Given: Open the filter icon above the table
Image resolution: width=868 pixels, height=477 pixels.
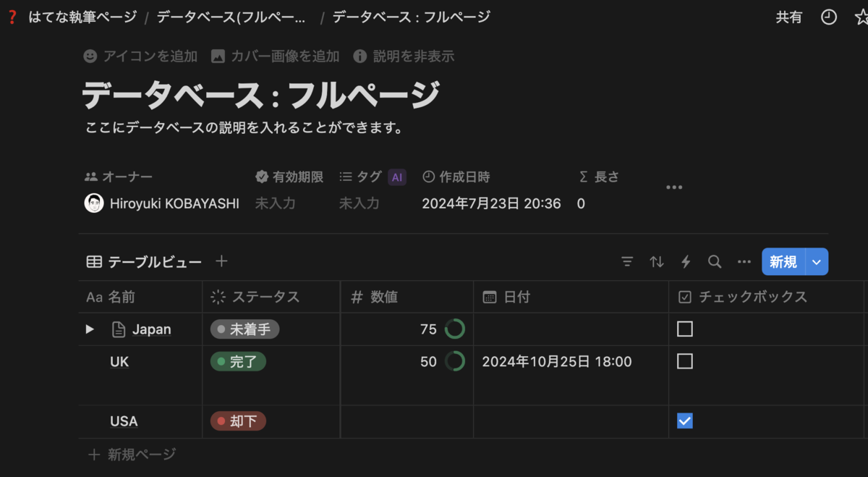Looking at the screenshot, I should point(626,261).
